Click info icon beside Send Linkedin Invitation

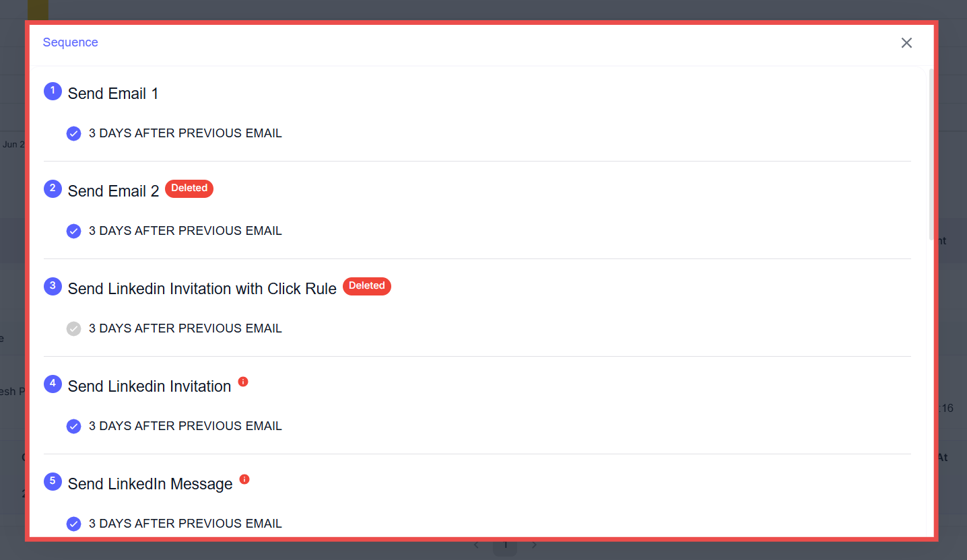coord(243,382)
